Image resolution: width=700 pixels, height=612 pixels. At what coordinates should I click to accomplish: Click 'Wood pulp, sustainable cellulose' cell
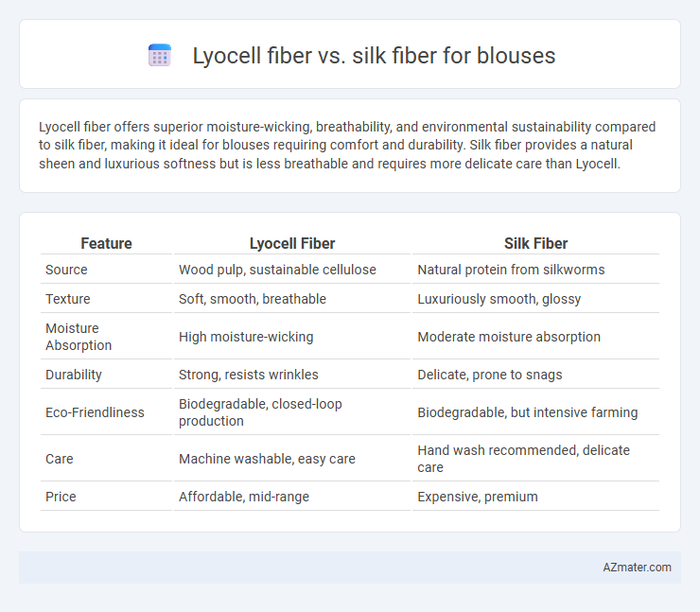point(277,270)
